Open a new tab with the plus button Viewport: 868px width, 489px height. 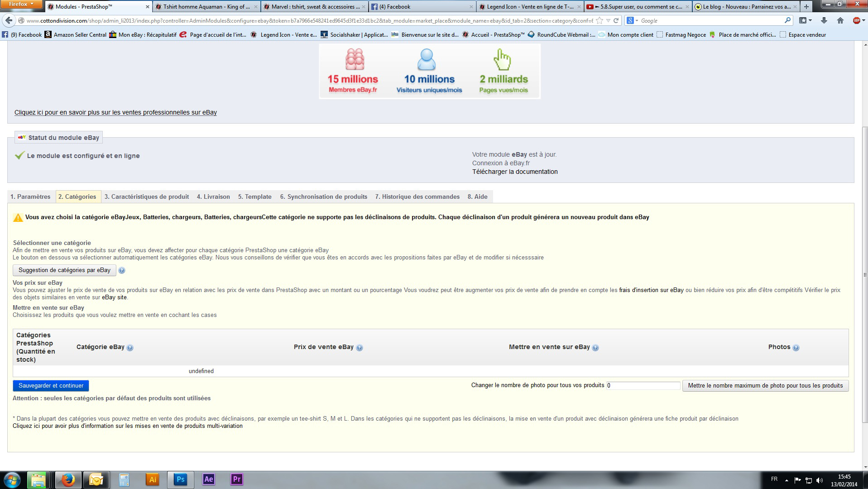(806, 7)
